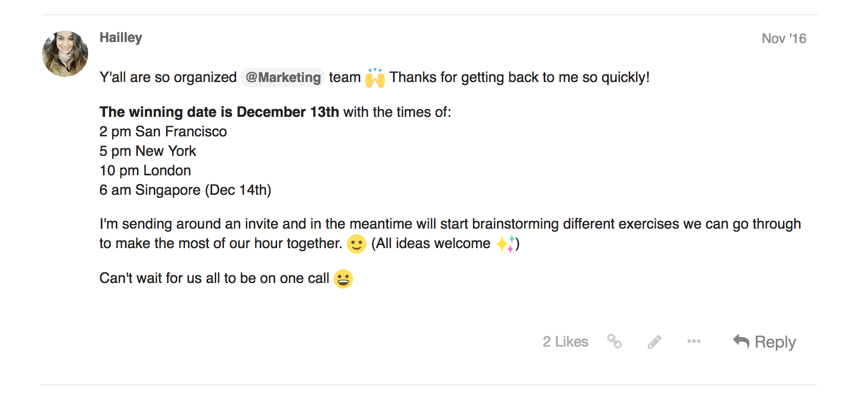Click the Nov '16 post date
The width and height of the screenshot is (868, 406).
click(x=784, y=38)
